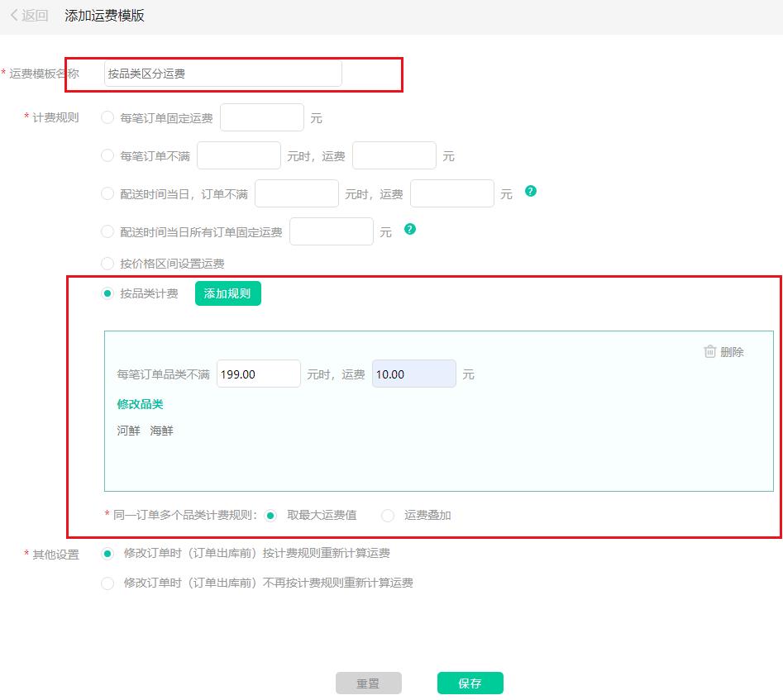Click the 河鲜 category label

click(x=127, y=431)
